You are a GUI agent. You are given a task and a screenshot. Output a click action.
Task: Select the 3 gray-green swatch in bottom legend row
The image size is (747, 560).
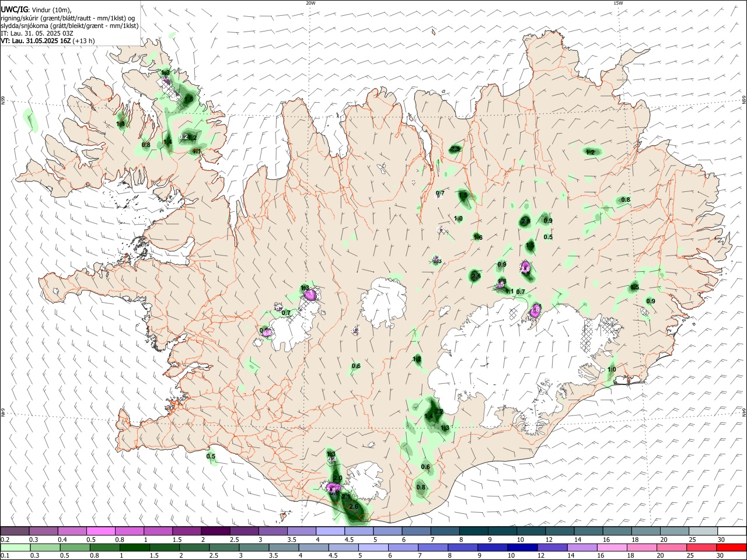(x=253, y=548)
